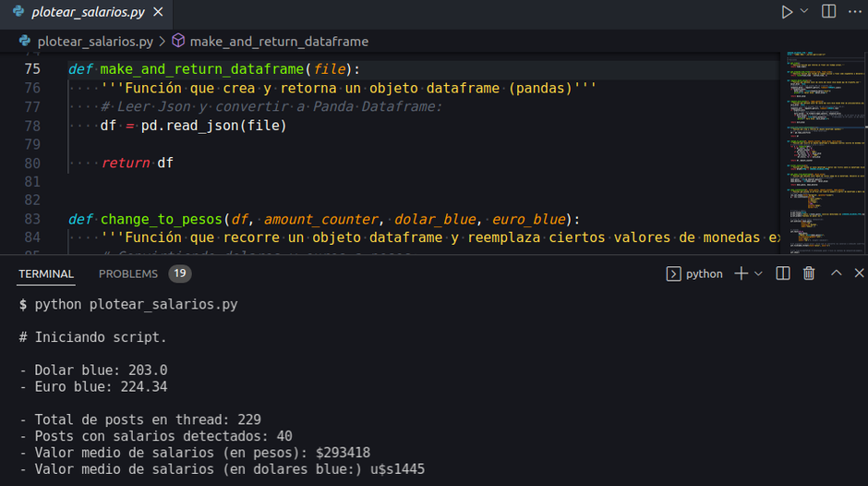Switch to the TERMINAL panel tab
Image resolution: width=868 pixels, height=486 pixels.
coord(46,273)
